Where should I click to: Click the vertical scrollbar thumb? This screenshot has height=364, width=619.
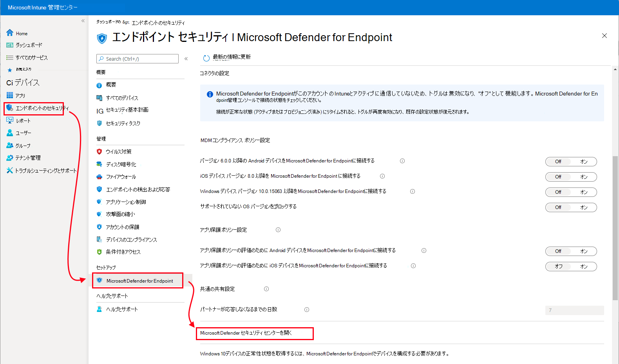click(615, 228)
